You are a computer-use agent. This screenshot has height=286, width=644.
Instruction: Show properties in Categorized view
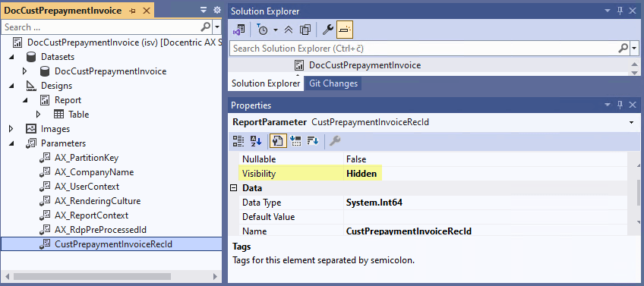coord(238,141)
